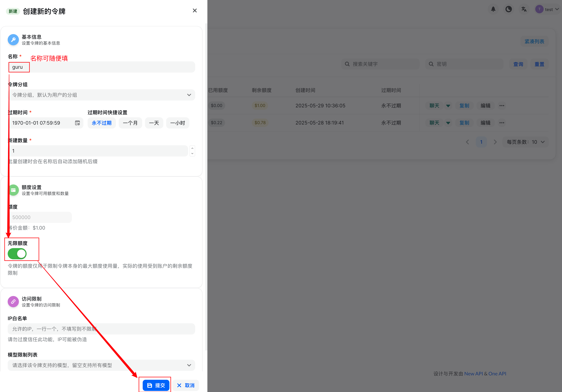Toggle dark mode moon icon
Image resolution: width=562 pixels, height=392 pixels.
(x=508, y=9)
